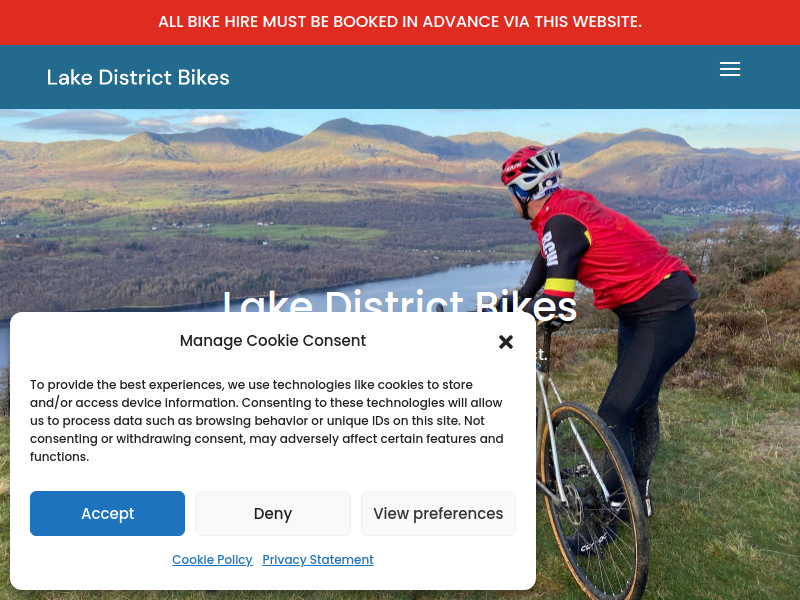The height and width of the screenshot is (600, 800).
Task: Click the Manage Cookie Consent title
Action: [x=273, y=341]
